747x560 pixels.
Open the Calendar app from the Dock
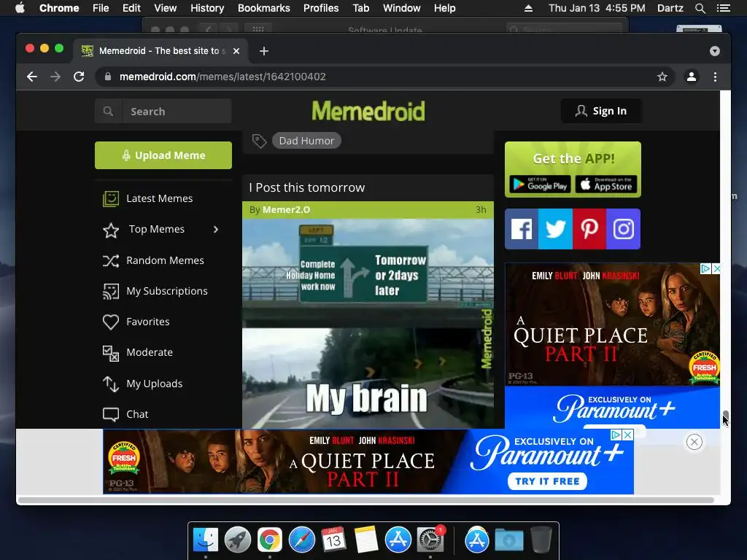(x=333, y=540)
